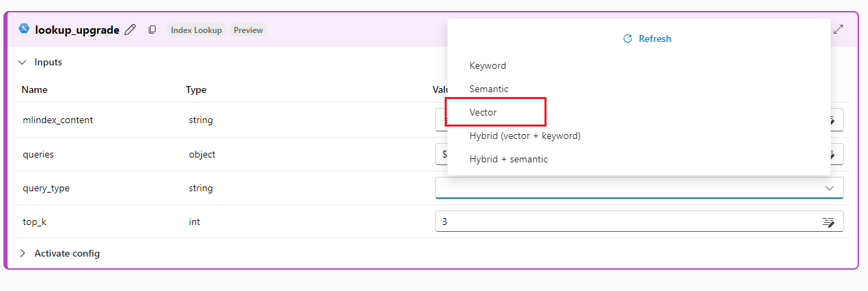Click the edit icon in the mlindex_content row
This screenshot has width=868, height=291.
832,120
